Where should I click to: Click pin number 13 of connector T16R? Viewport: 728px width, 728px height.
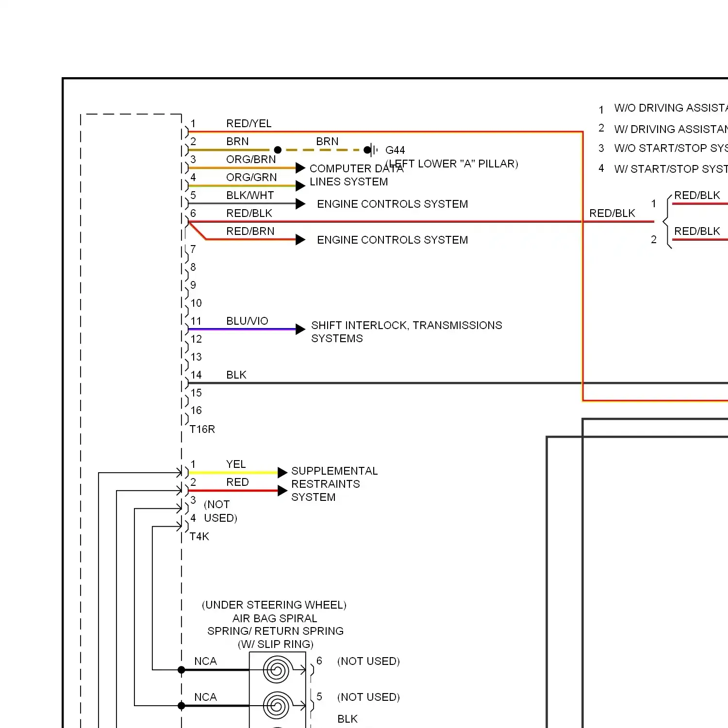(x=196, y=357)
